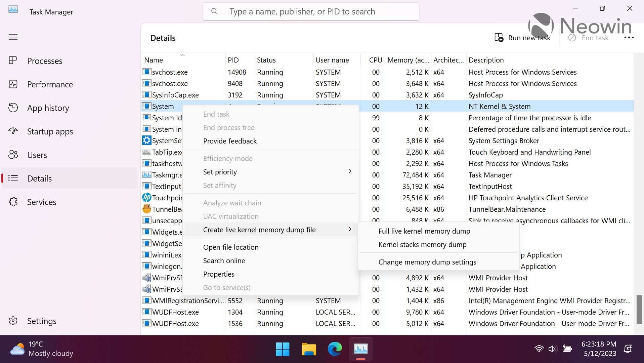The width and height of the screenshot is (644, 363).
Task: Click the volume speaker tray icon
Action: [x=553, y=349]
